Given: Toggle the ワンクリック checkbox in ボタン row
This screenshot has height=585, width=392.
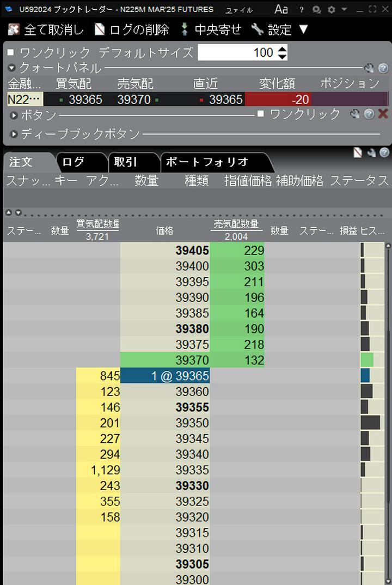Looking at the screenshot, I should [x=261, y=114].
